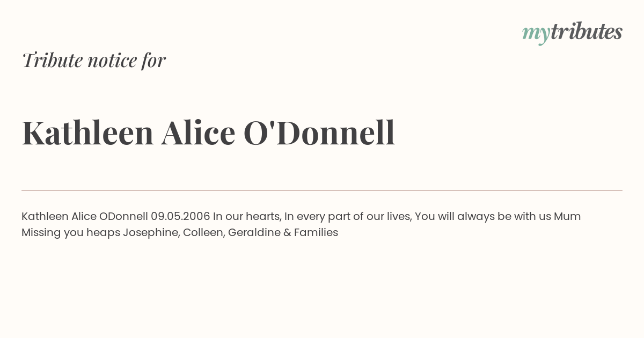Click "Alice" in the large bold title

[x=199, y=133]
